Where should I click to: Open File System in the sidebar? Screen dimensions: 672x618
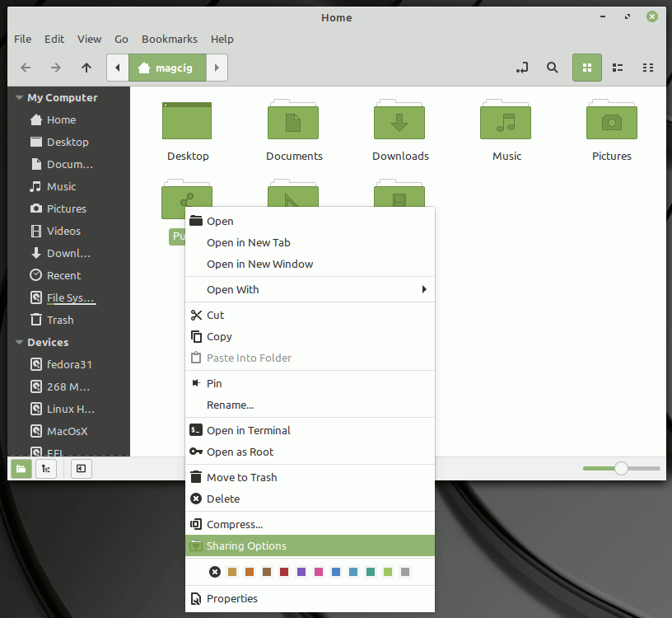click(68, 297)
